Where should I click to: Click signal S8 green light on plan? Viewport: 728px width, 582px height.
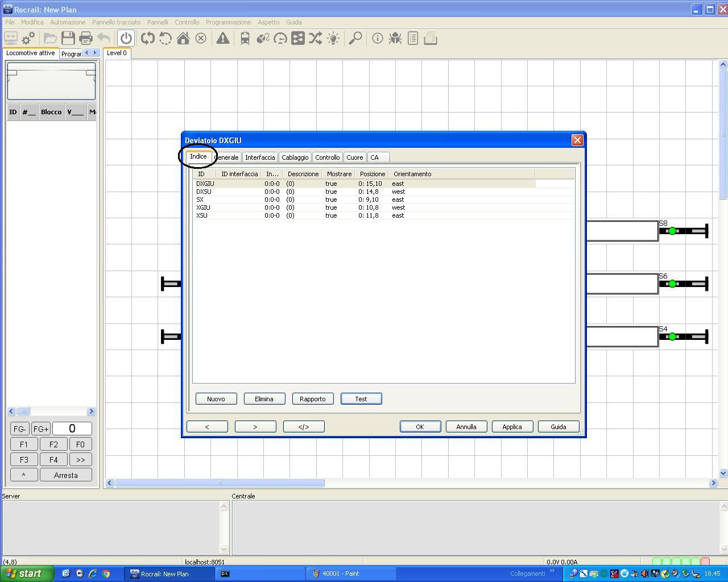[x=672, y=231]
